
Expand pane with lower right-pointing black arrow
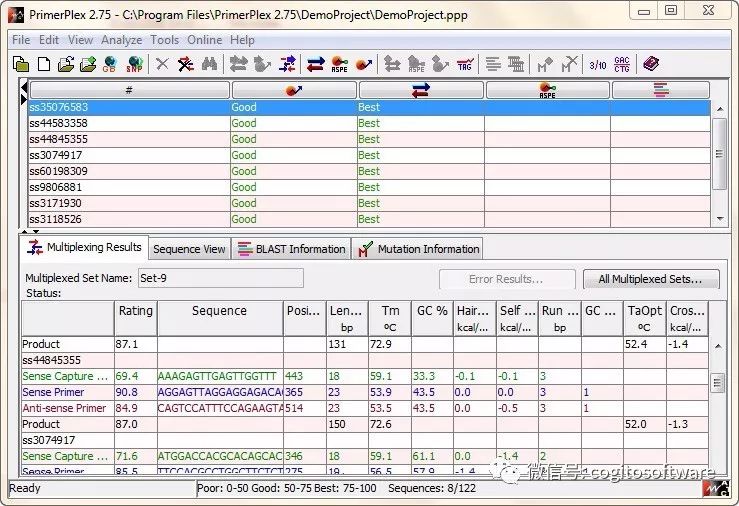[24, 99]
